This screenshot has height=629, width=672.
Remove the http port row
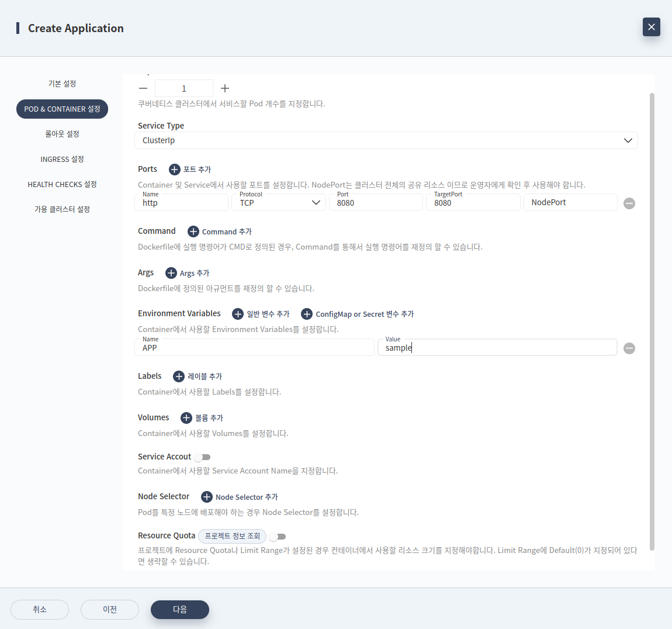pos(629,203)
